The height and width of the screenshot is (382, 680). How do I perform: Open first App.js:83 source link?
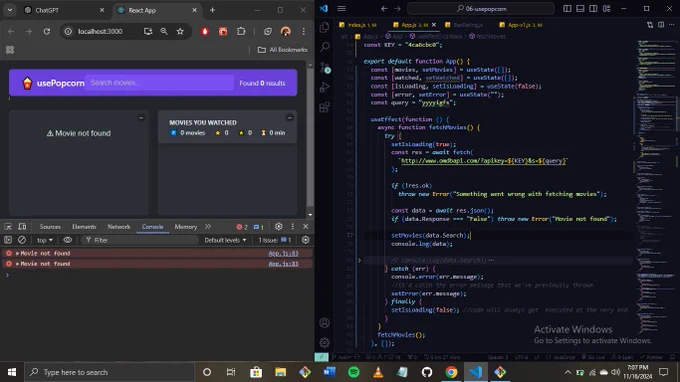tap(283, 253)
